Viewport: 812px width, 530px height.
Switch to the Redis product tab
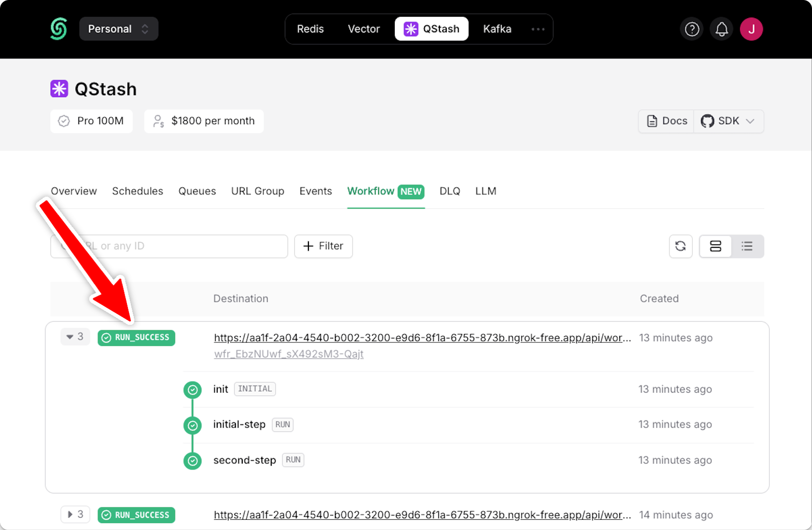coord(310,29)
